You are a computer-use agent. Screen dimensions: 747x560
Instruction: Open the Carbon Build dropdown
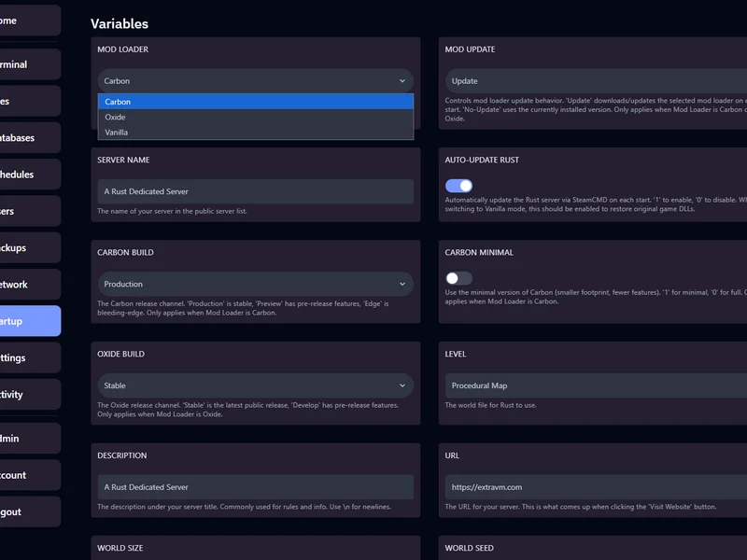[254, 284]
